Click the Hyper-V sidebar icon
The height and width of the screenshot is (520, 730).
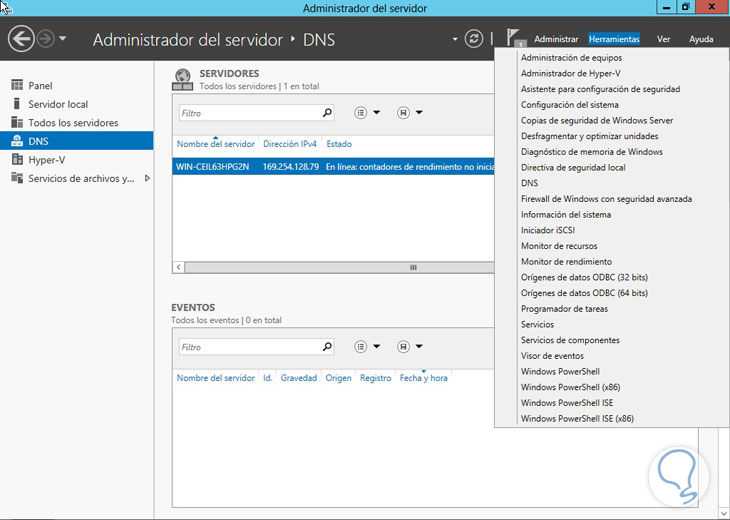coord(17,159)
